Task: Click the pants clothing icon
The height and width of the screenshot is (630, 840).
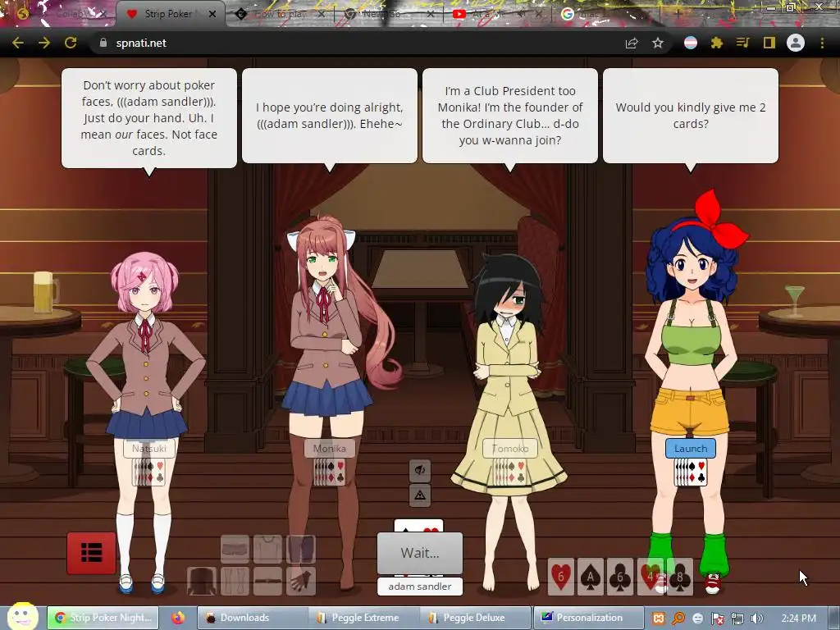Action: point(235,581)
